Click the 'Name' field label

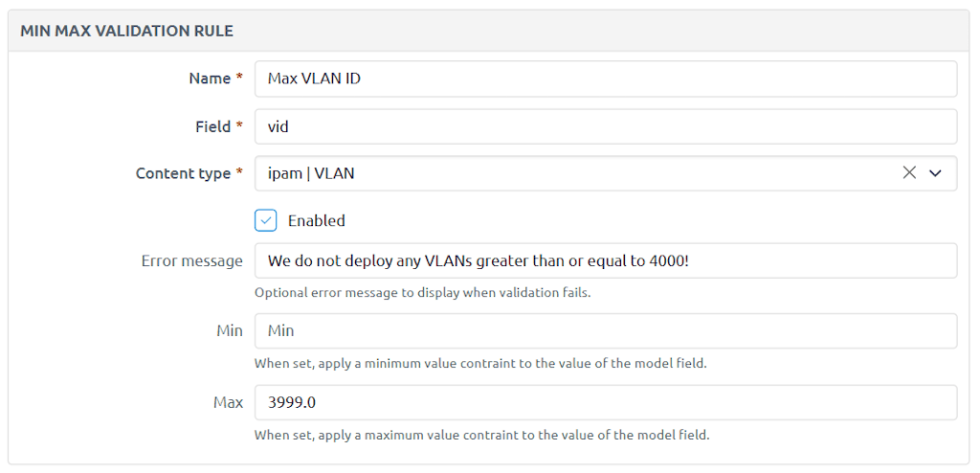210,79
